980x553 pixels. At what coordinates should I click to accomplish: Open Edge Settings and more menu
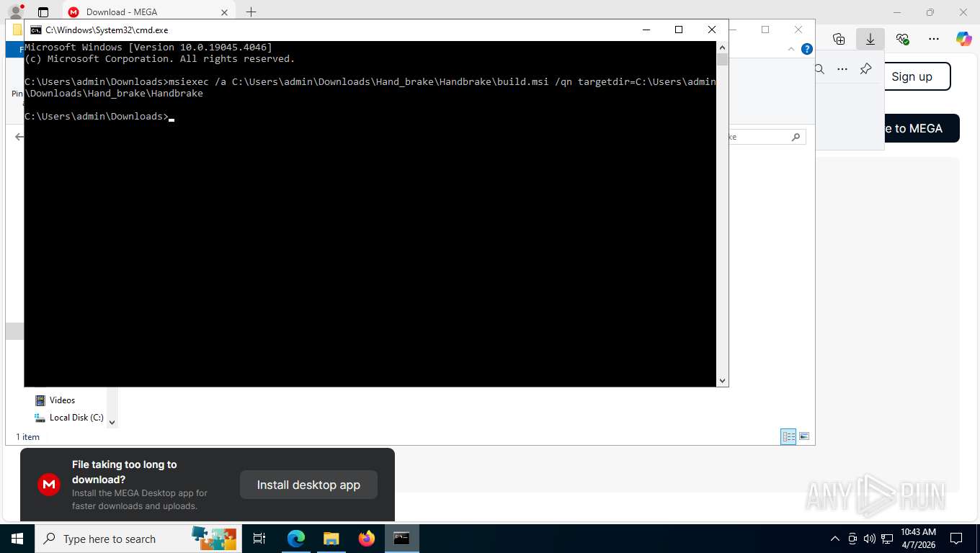(x=934, y=39)
